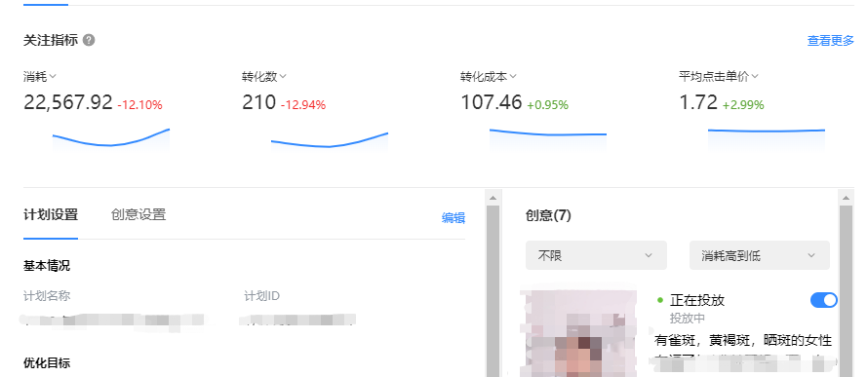Click the 编辑 link
The height and width of the screenshot is (377, 868).
pos(453,218)
